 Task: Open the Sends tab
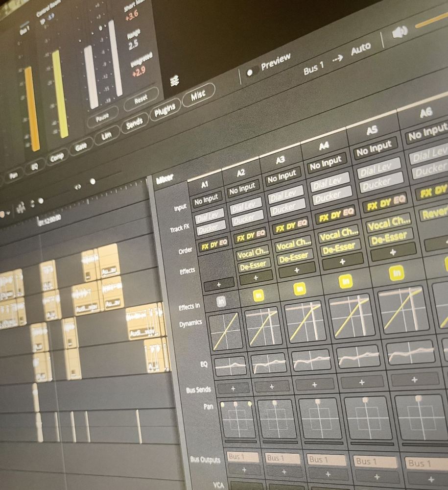[135, 123]
